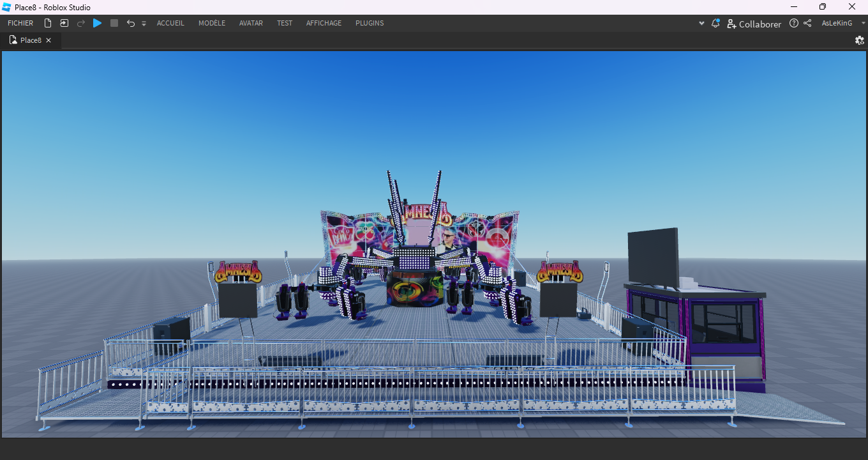Switch to the AVATAR ribbon tab

pyautogui.click(x=251, y=23)
